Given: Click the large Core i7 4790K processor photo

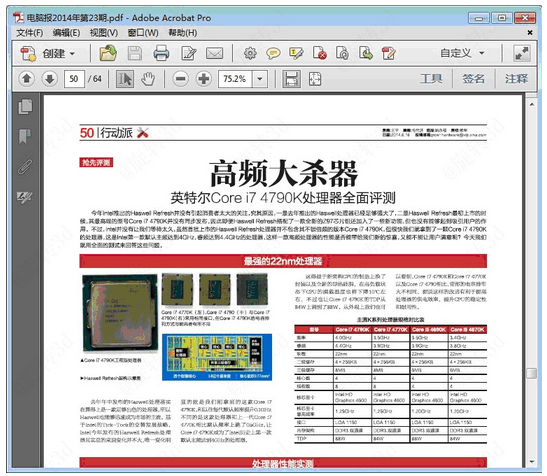Looking at the screenshot, I should coord(119,313).
